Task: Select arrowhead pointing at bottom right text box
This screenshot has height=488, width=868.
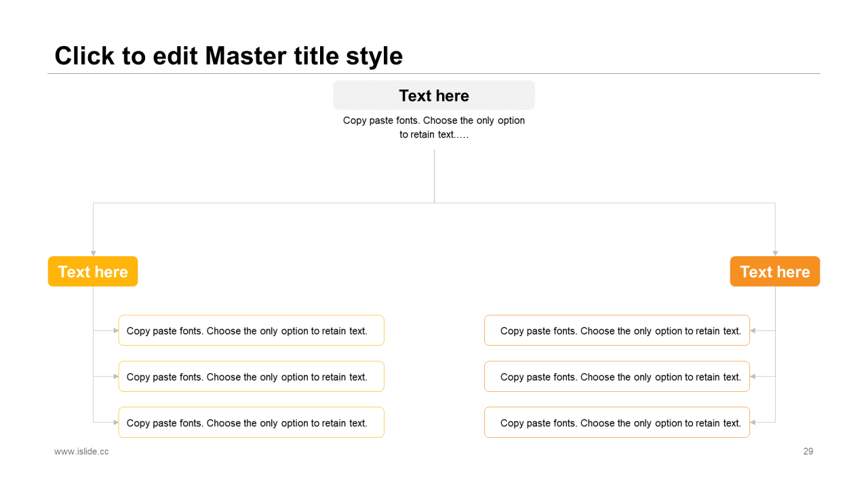Action: coord(753,422)
